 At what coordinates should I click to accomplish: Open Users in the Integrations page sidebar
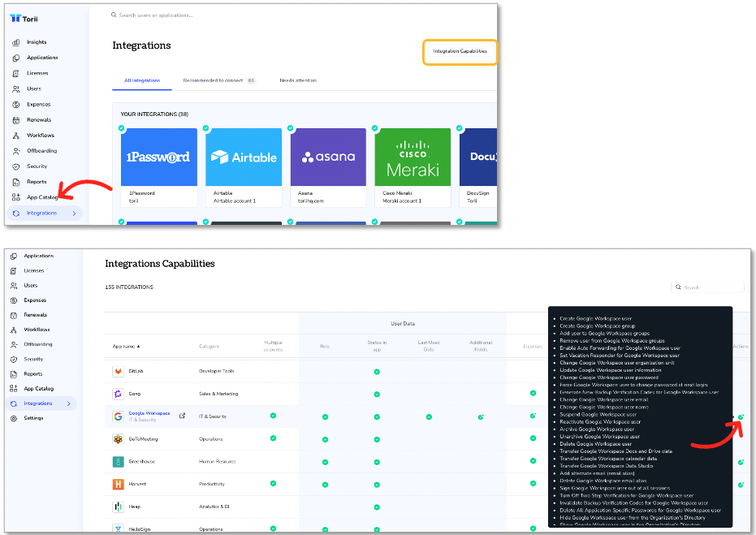34,88
